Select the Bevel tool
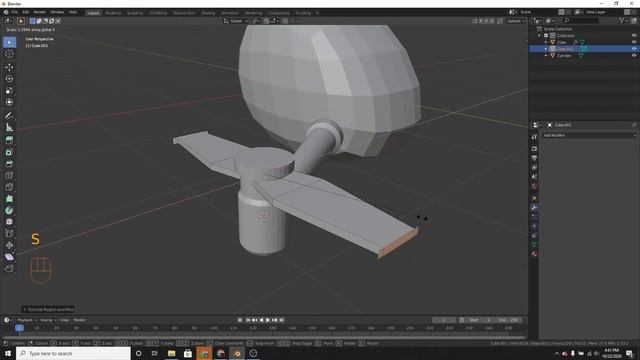640x360 pixels. point(9,164)
